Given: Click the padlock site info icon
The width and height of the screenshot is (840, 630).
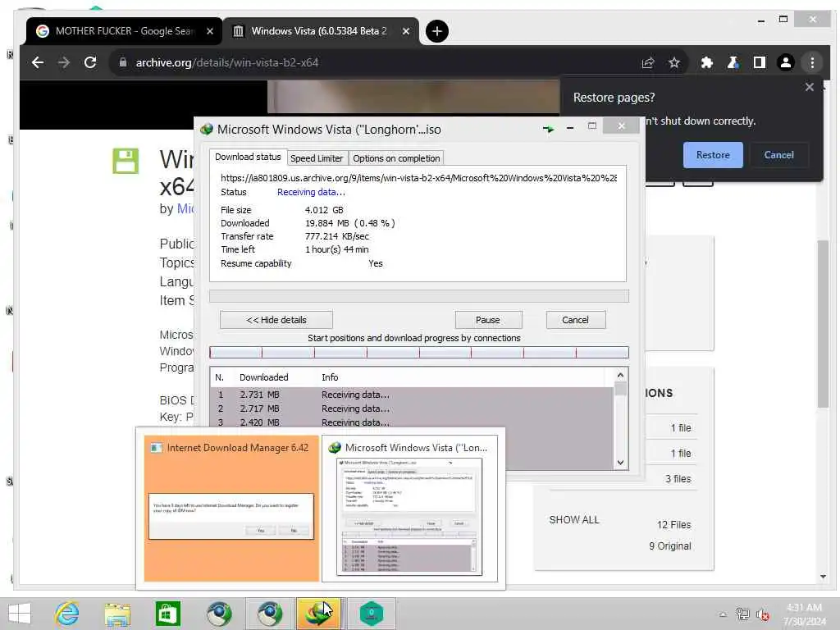Looking at the screenshot, I should (x=123, y=62).
